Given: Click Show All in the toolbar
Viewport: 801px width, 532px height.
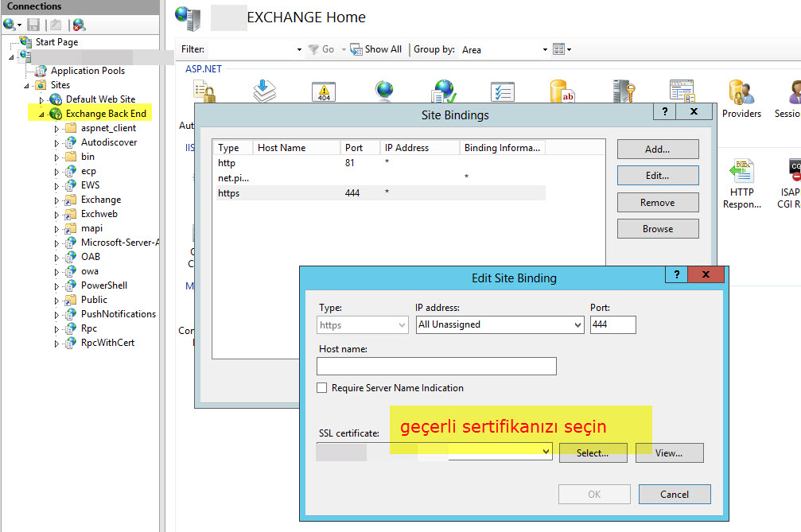Looking at the screenshot, I should coord(376,49).
